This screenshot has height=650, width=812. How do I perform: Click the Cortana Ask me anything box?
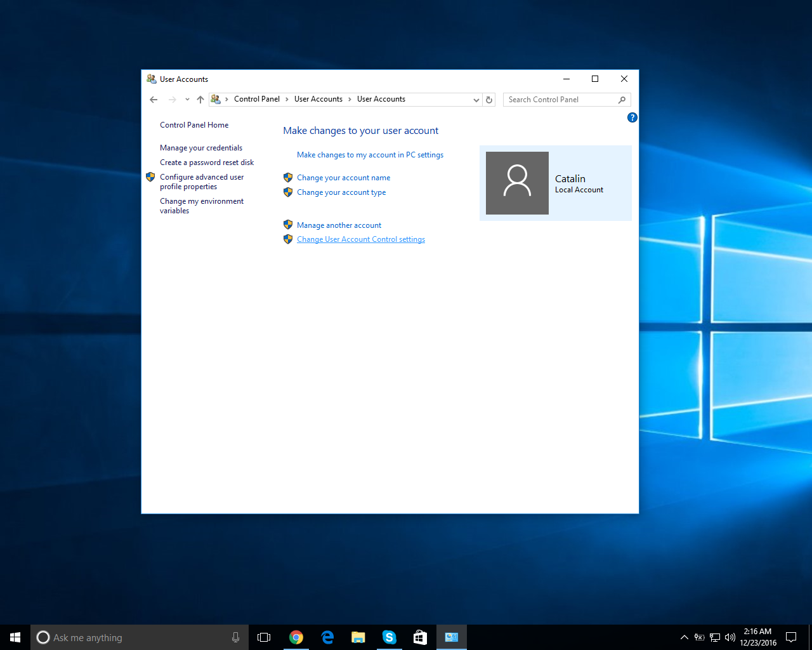[x=140, y=637]
